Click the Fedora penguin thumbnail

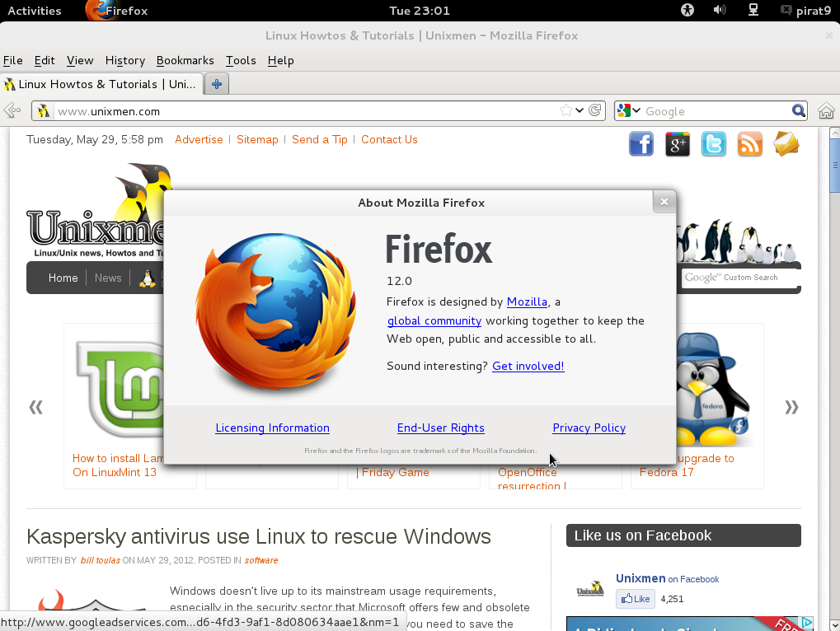coord(711,389)
